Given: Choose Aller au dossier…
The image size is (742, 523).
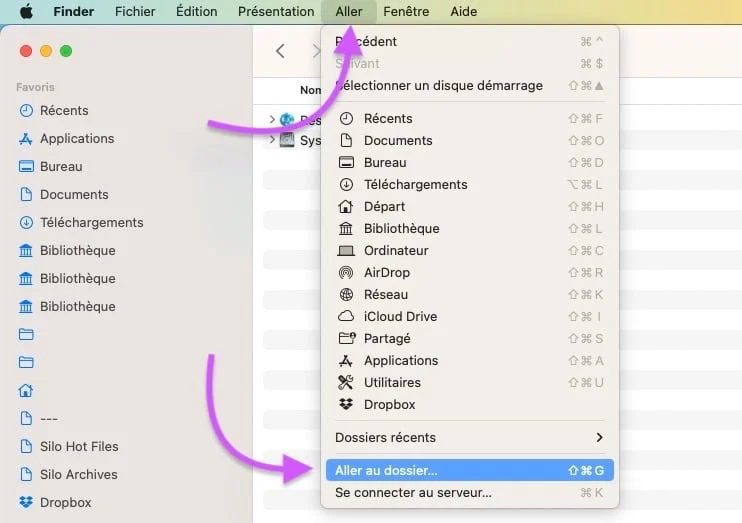Looking at the screenshot, I should pos(469,470).
